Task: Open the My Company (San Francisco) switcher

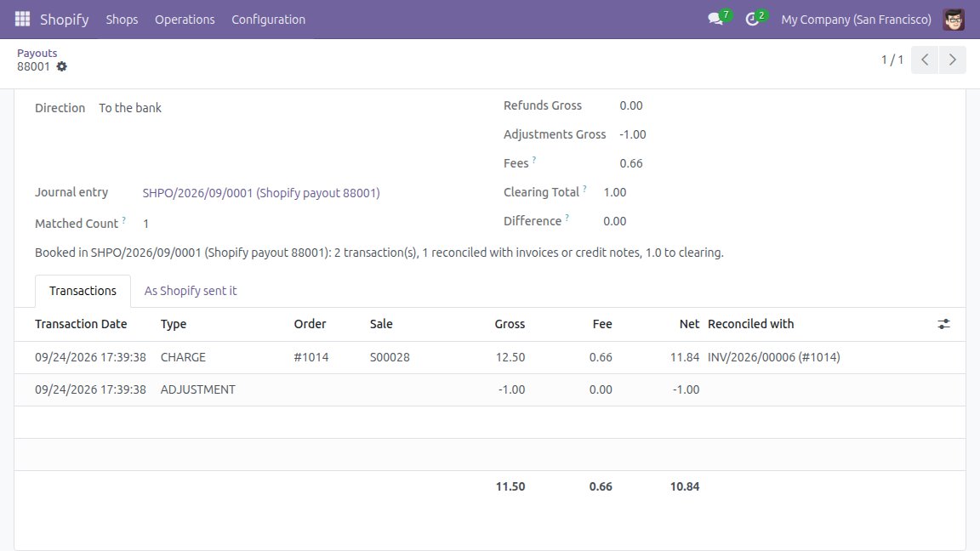Action: (x=857, y=20)
